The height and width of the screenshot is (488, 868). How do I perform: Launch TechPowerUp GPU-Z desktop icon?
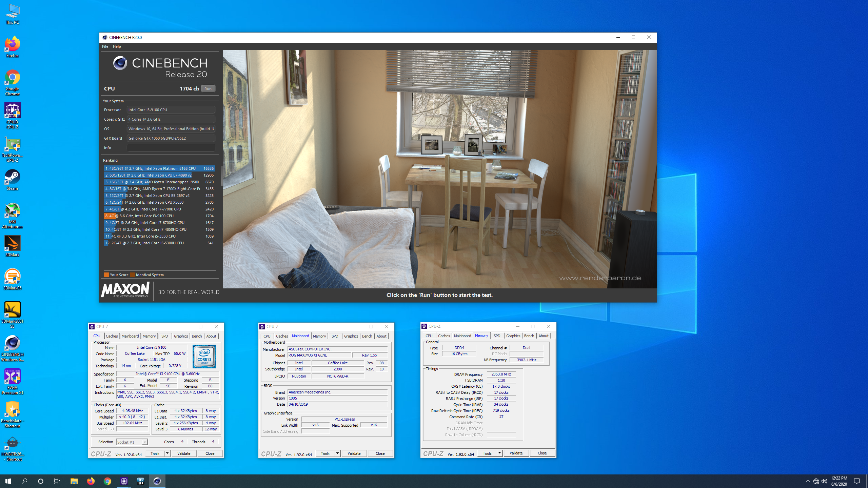12,150
